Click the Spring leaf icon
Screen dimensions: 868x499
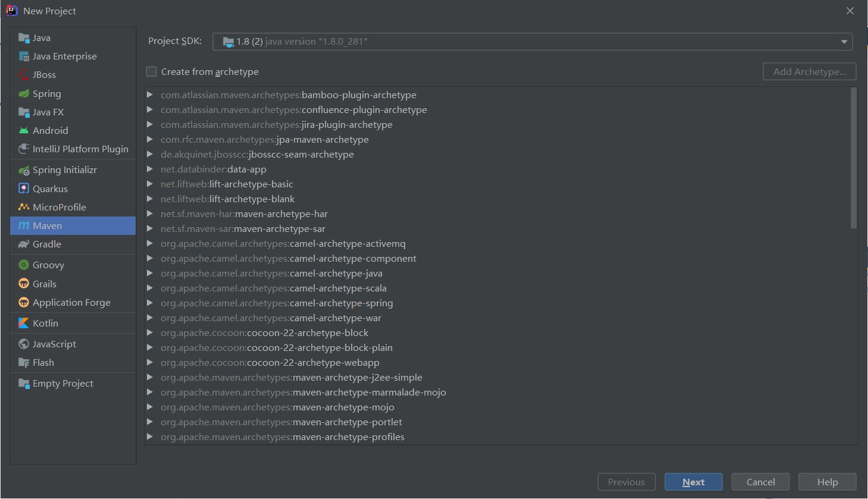point(24,94)
